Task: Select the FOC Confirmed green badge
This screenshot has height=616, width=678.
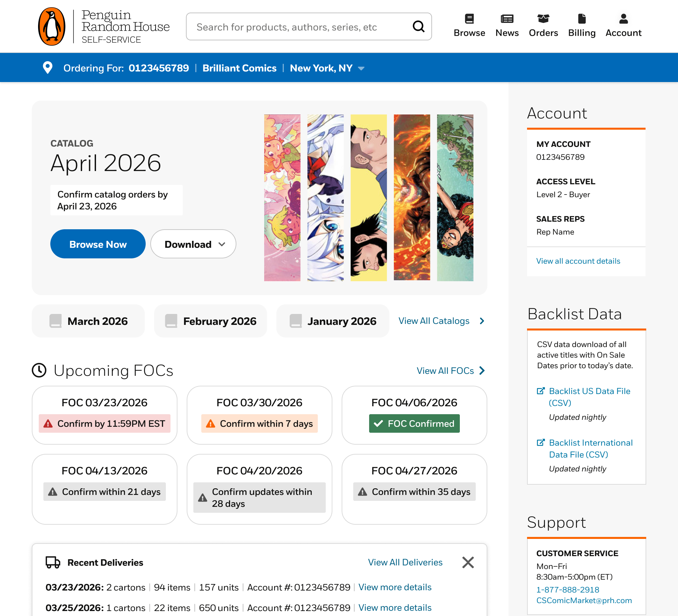Action: (x=414, y=423)
